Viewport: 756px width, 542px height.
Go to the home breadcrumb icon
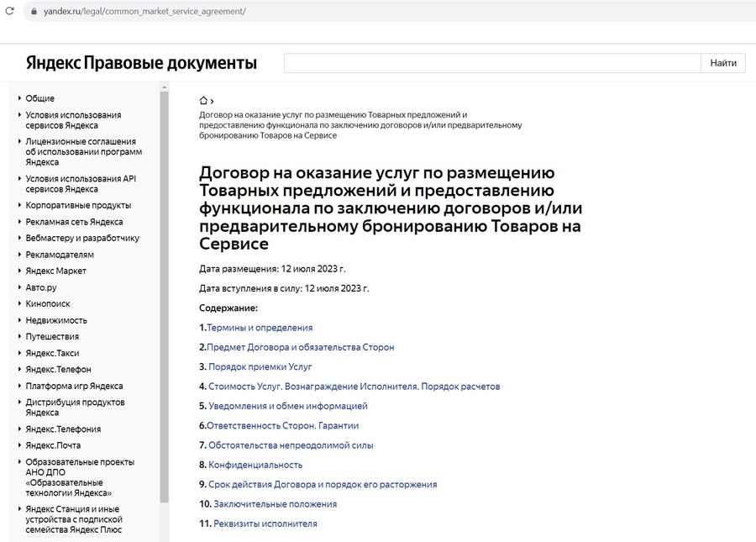[x=203, y=100]
